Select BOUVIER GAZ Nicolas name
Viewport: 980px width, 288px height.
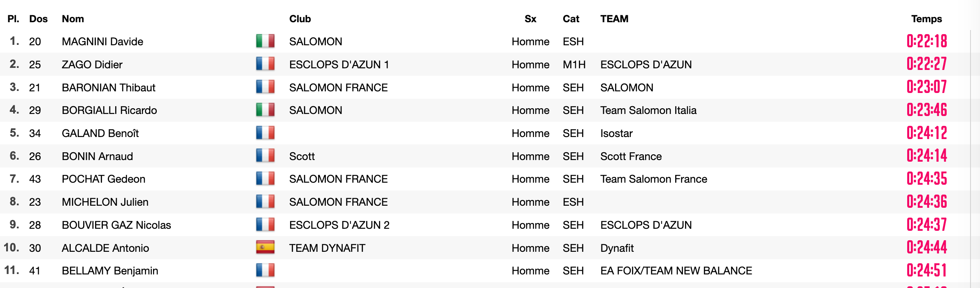tap(116, 225)
